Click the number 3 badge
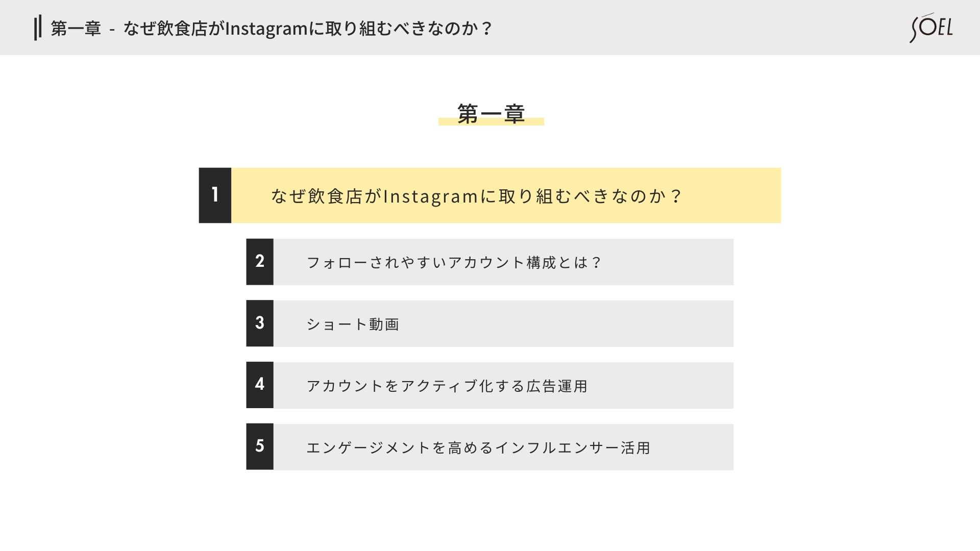The image size is (980, 551). pos(260,323)
